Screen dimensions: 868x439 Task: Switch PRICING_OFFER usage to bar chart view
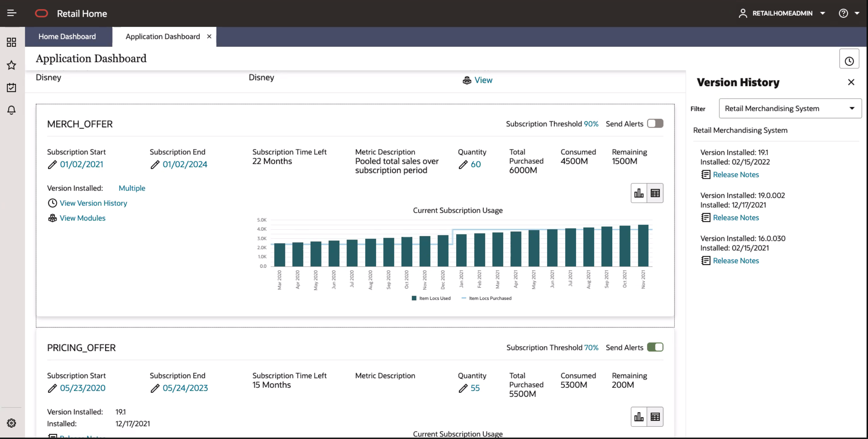tap(639, 417)
